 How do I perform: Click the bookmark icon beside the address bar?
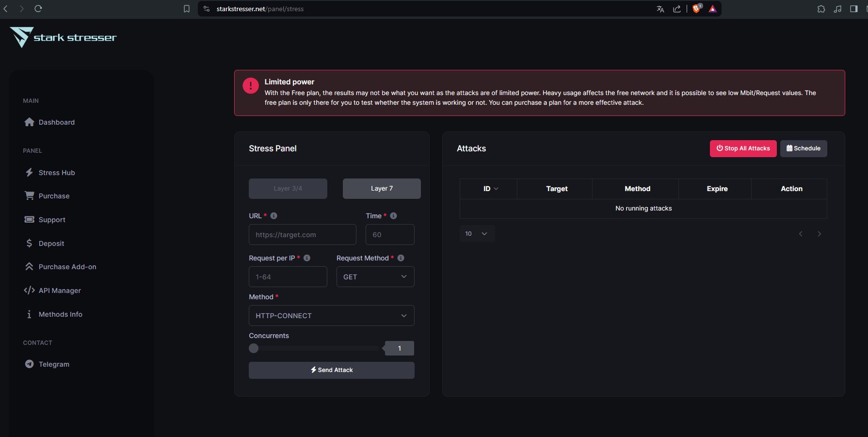(x=187, y=9)
